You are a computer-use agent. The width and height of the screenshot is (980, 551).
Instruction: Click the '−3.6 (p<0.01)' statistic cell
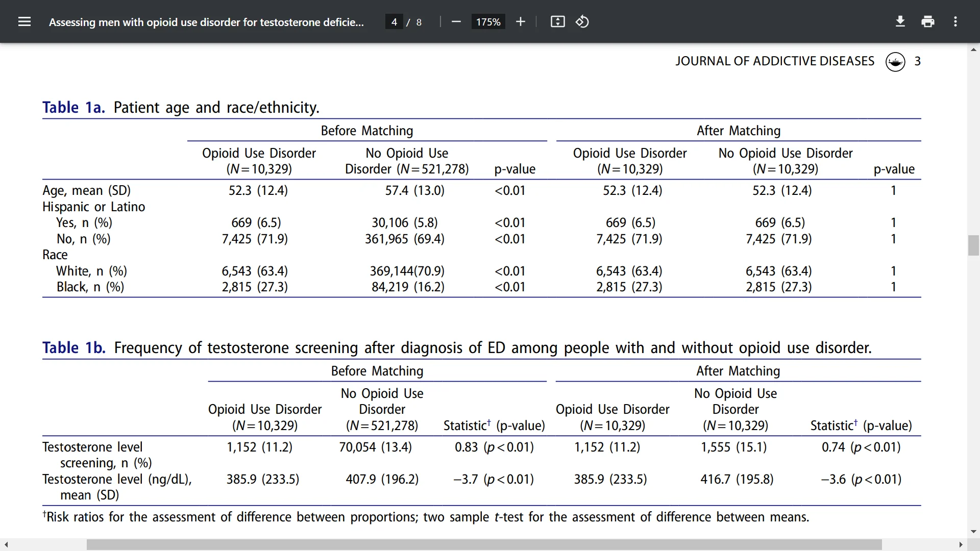861,479
